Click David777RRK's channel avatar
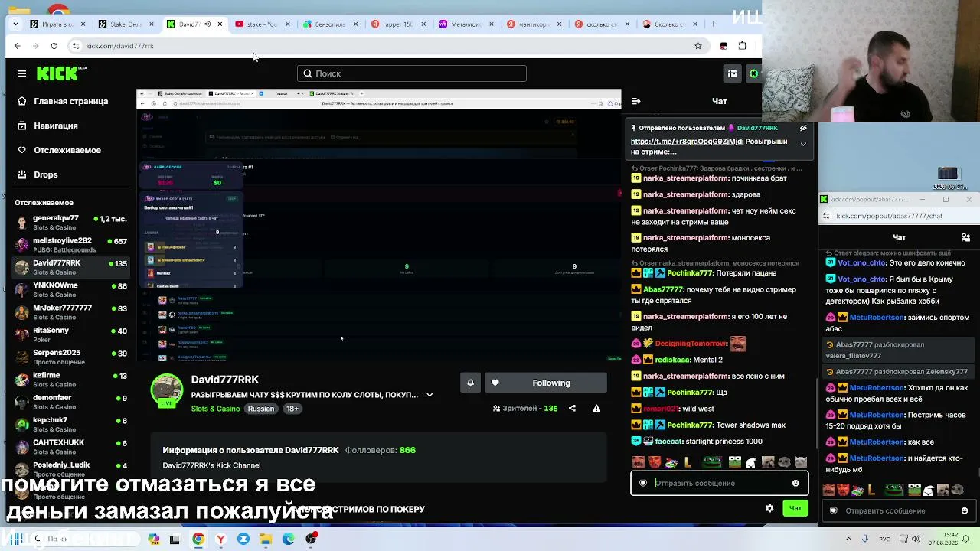 pos(166,390)
